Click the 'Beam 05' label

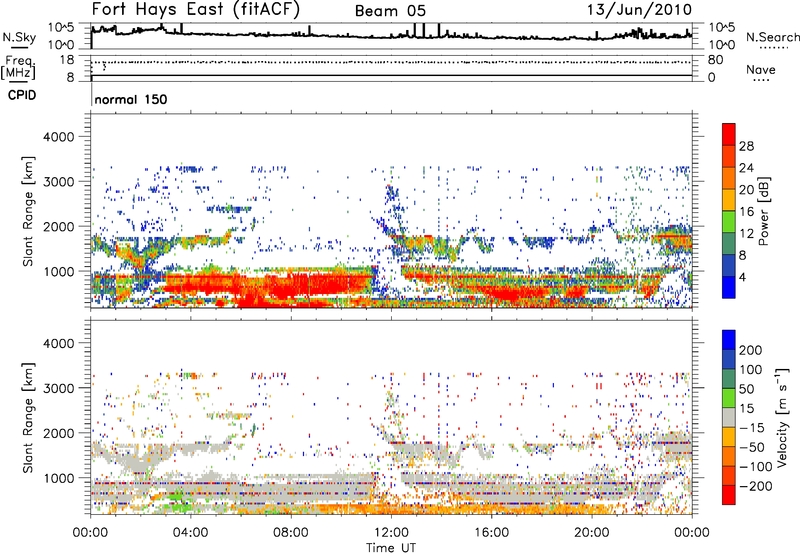(x=390, y=11)
